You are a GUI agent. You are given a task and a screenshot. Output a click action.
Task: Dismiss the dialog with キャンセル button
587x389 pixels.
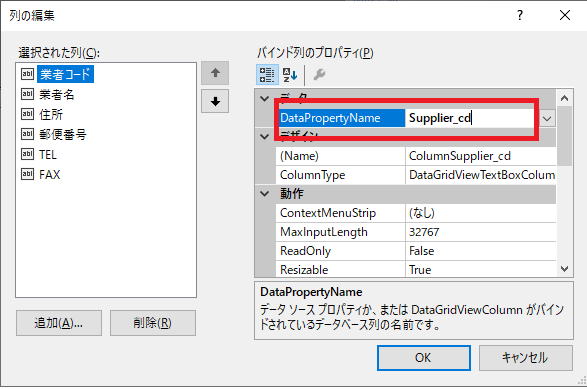526,358
